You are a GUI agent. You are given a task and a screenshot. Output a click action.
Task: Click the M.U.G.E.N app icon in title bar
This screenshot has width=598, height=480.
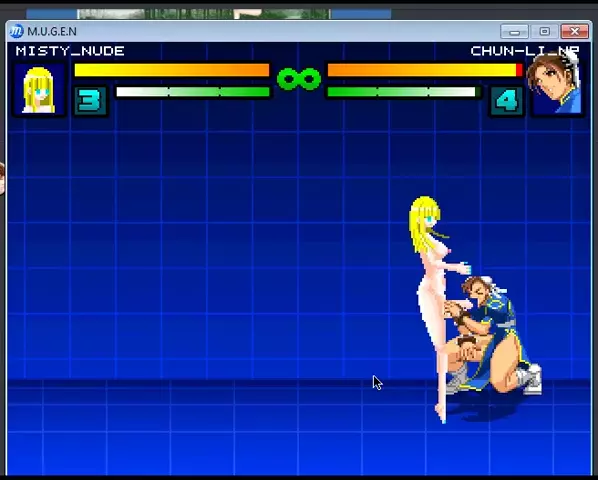(x=16, y=31)
